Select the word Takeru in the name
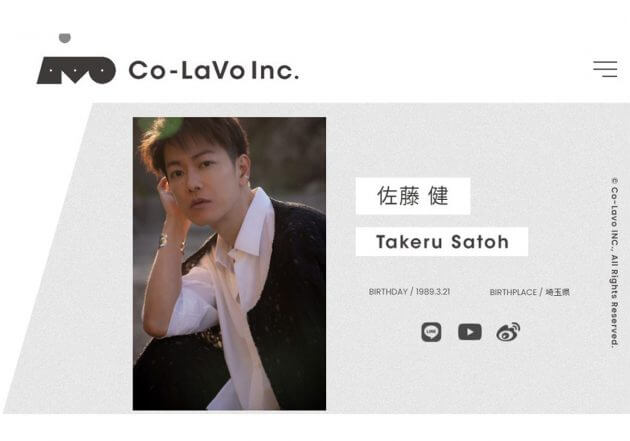630x441 pixels. tap(409, 242)
